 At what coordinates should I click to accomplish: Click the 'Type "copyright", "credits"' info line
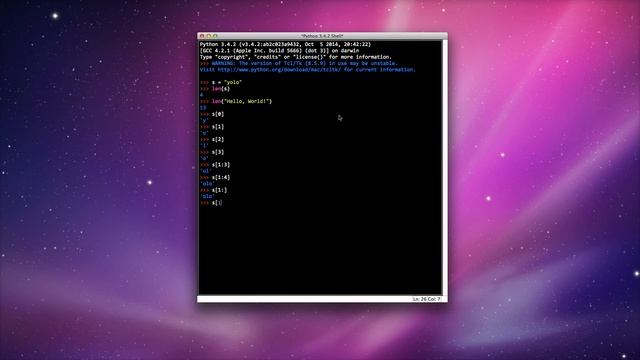(296, 57)
